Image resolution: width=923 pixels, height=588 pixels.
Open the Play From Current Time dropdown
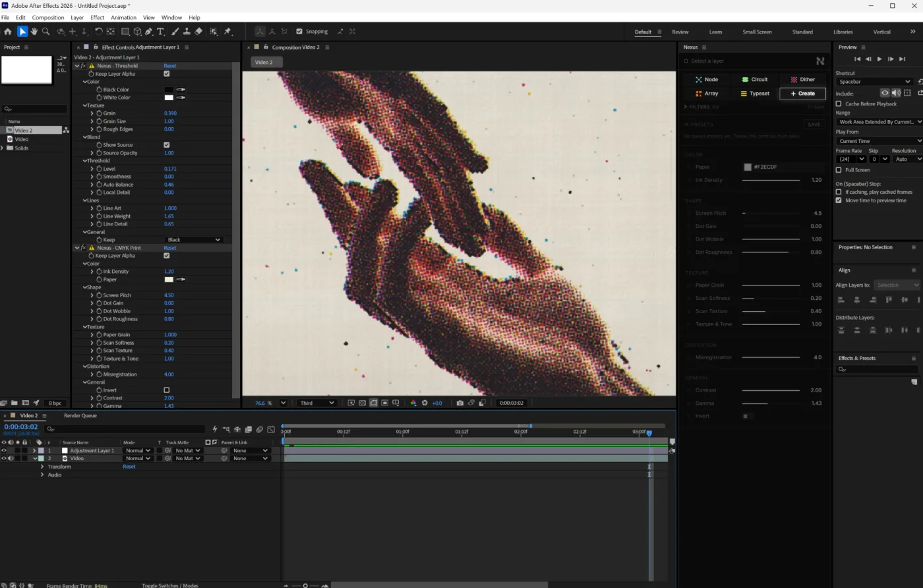tap(879, 141)
